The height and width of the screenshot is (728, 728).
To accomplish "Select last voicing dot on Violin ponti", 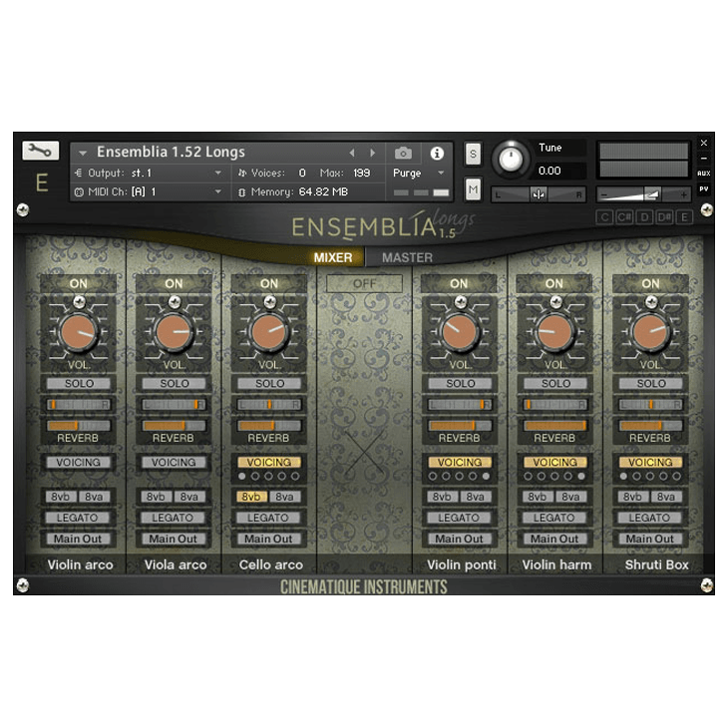I will tap(486, 477).
